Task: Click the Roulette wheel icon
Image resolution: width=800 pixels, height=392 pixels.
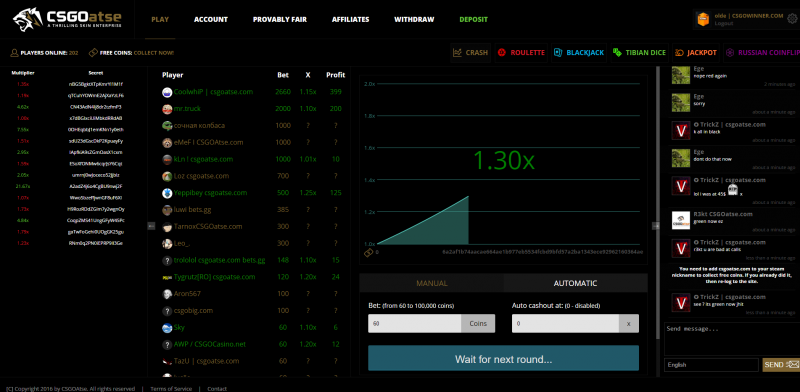Action: tap(502, 53)
